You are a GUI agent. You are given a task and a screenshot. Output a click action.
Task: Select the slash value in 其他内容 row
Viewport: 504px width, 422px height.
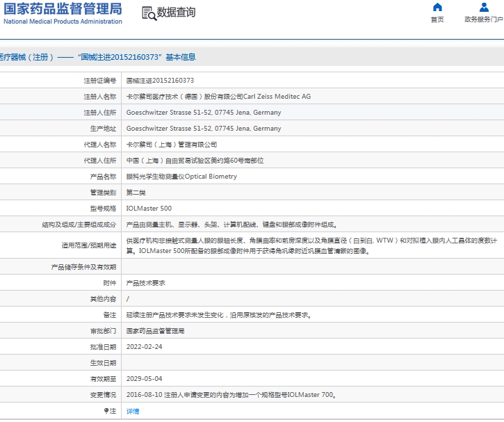point(128,299)
